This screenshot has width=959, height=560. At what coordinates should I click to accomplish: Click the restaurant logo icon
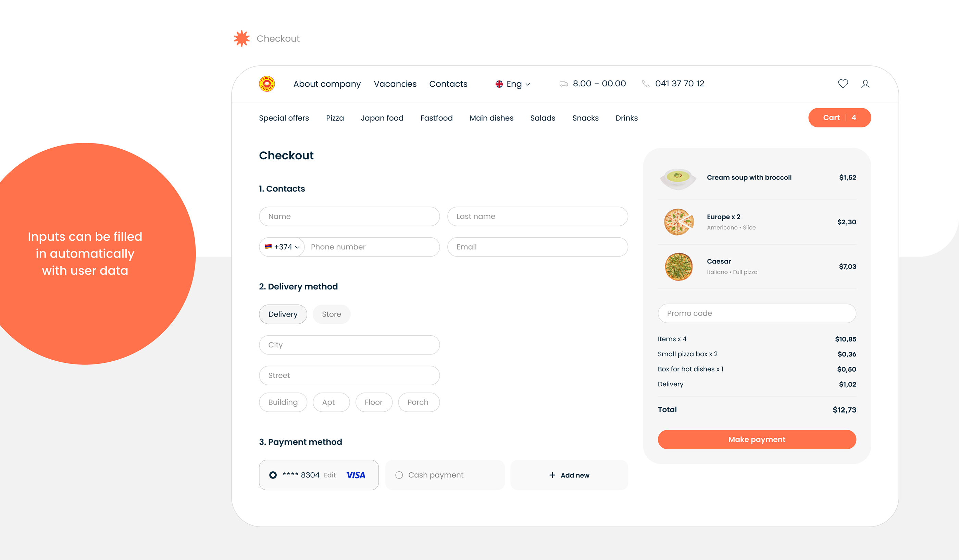pos(267,84)
